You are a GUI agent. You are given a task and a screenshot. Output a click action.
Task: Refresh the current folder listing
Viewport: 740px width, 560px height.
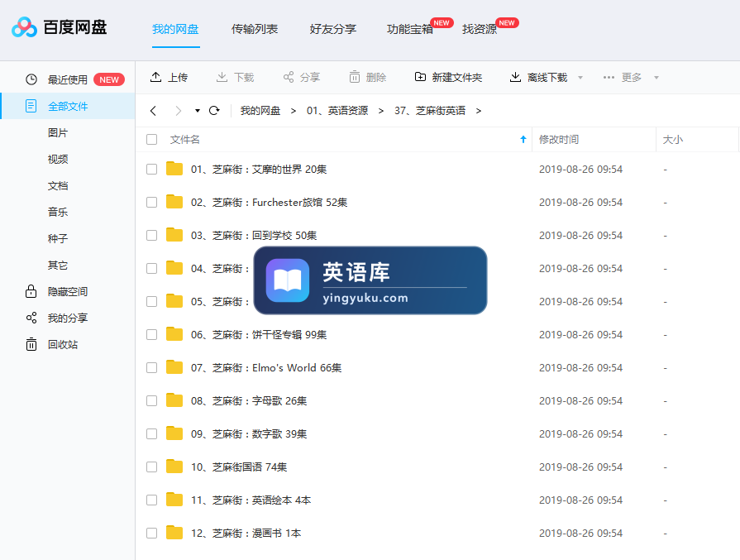(214, 111)
